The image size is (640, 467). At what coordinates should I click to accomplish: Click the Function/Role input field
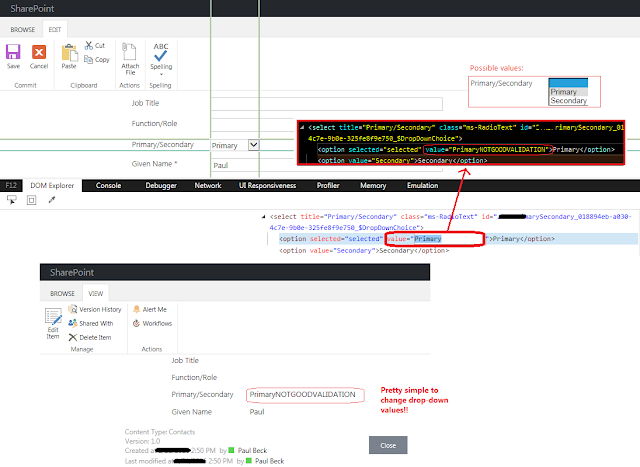253,124
